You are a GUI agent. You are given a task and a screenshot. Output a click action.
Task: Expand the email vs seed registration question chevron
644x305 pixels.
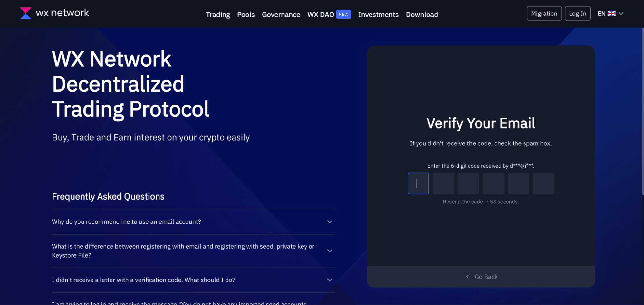(330, 251)
